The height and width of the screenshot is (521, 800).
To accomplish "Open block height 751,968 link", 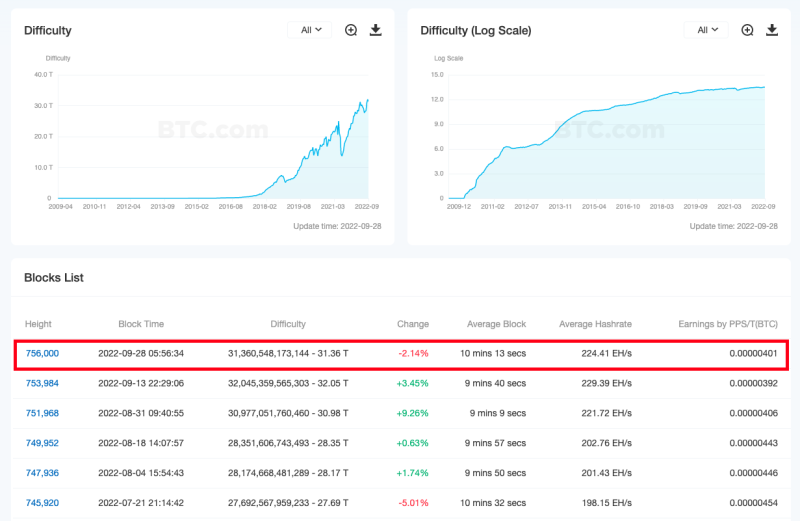I will (42, 413).
